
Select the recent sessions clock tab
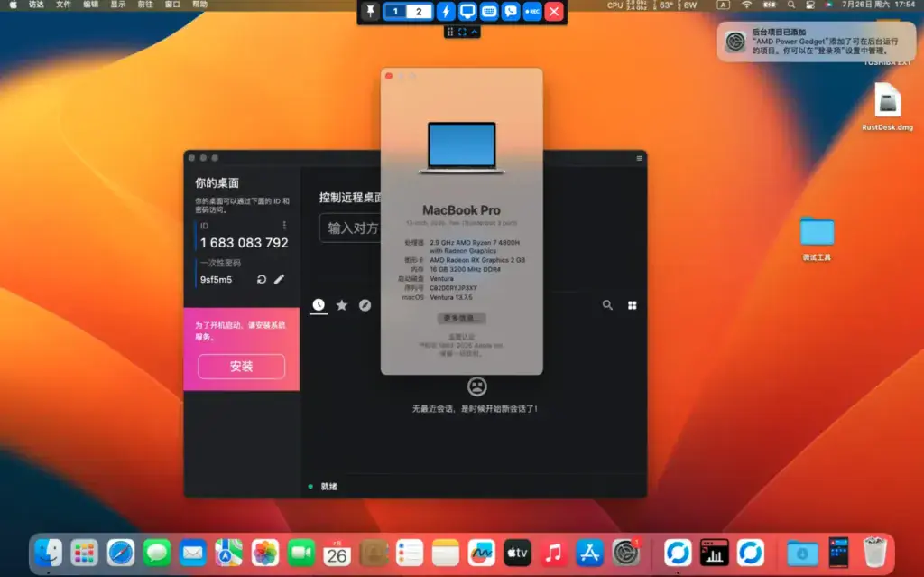pos(319,305)
